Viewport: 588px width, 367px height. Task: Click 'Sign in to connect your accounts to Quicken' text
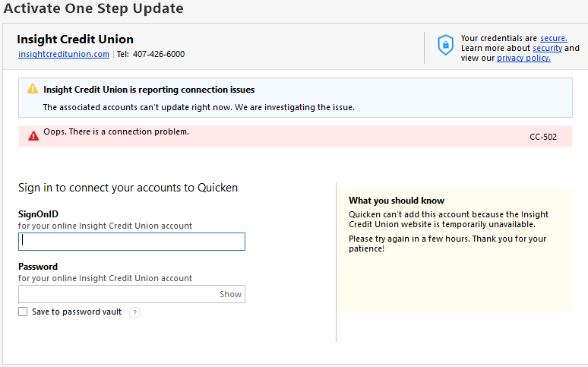tap(128, 188)
